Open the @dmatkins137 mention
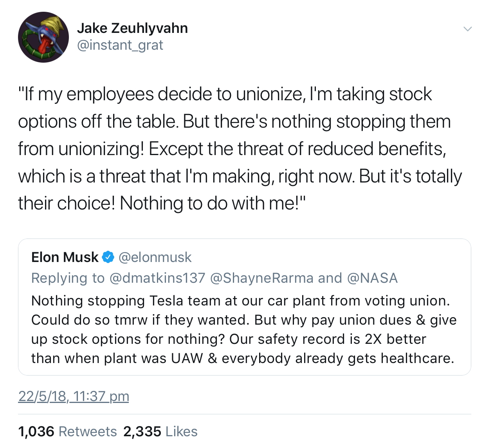 (x=157, y=278)
